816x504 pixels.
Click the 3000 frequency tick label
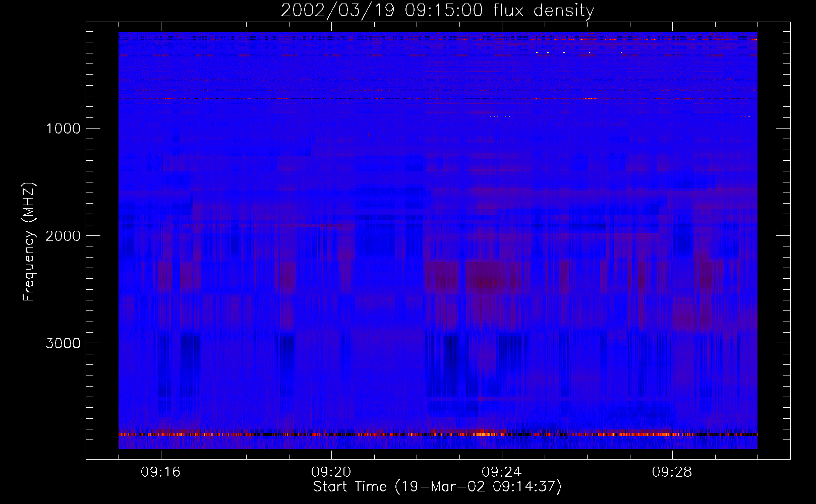pyautogui.click(x=63, y=343)
